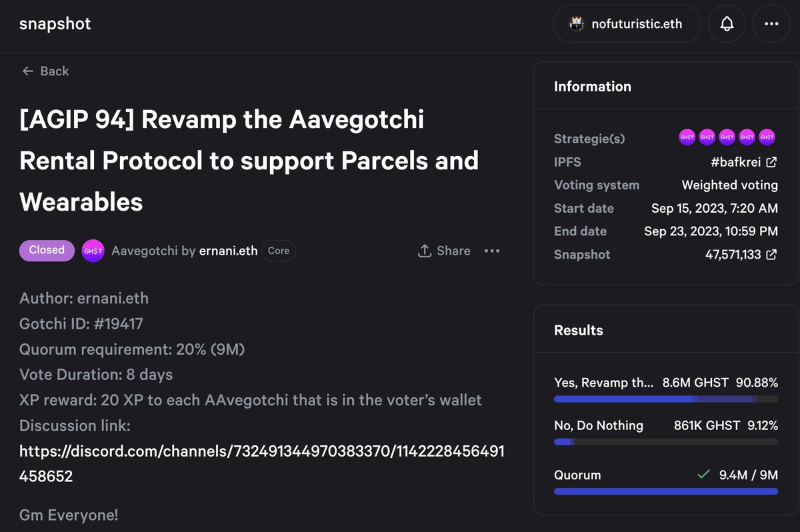Click the '90.88%' percentage
The image size is (800, 532).
tap(757, 383)
